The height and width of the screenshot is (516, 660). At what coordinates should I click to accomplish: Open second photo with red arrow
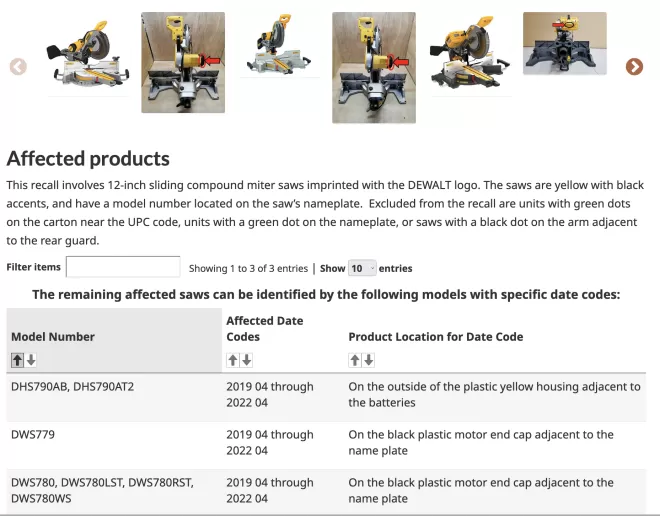[183, 63]
